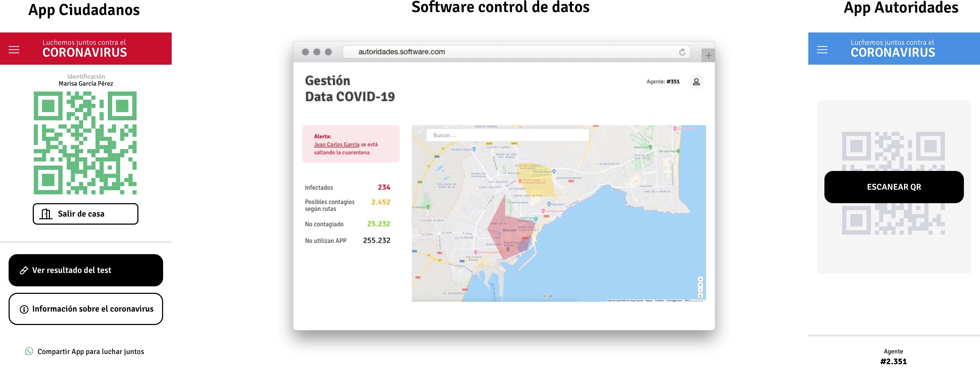Image resolution: width=980 pixels, height=376 pixels.
Task: Click Compartir App para luchar juntos
Action: [91, 352]
